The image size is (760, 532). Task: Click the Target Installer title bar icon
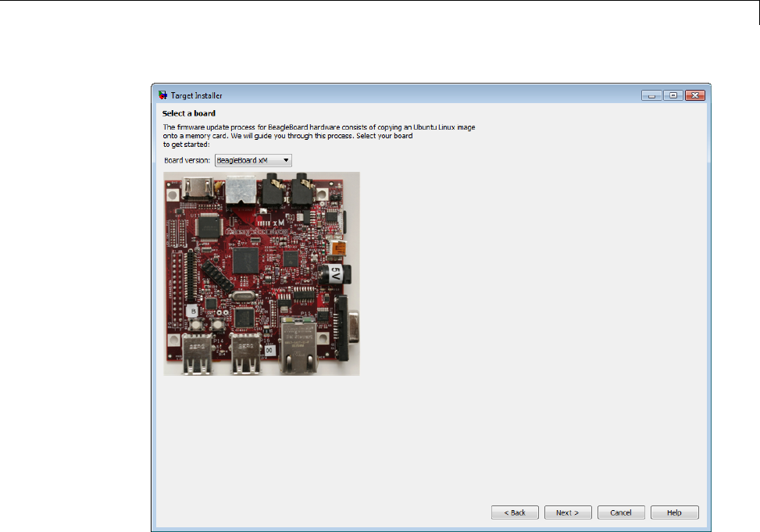tap(162, 95)
